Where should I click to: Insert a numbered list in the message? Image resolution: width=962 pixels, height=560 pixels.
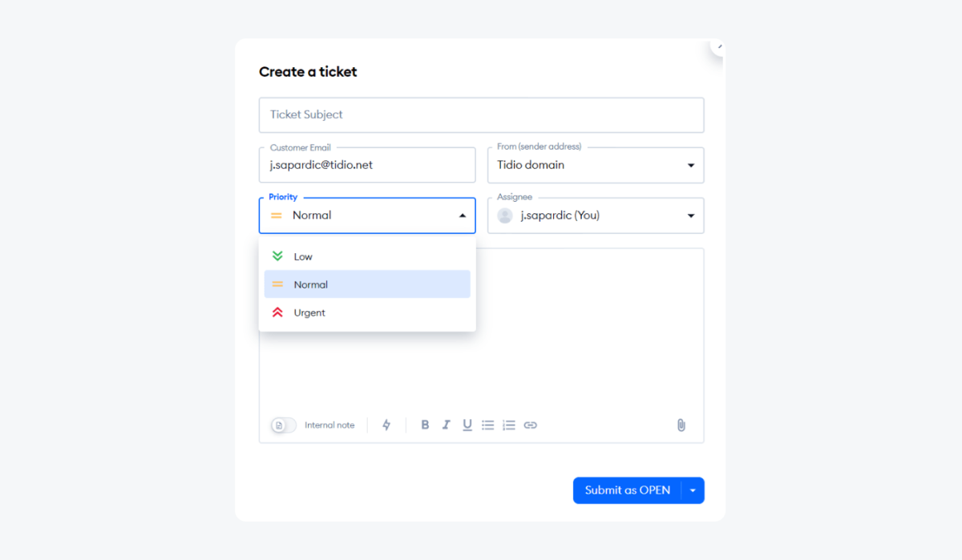(x=509, y=425)
